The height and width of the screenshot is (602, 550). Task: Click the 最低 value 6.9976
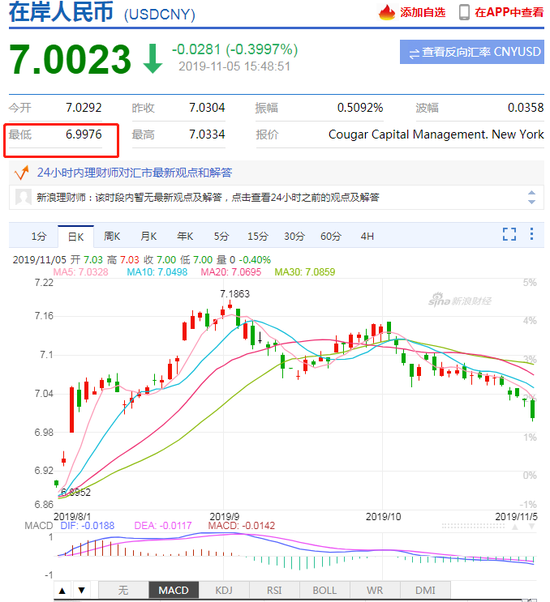coord(84,135)
